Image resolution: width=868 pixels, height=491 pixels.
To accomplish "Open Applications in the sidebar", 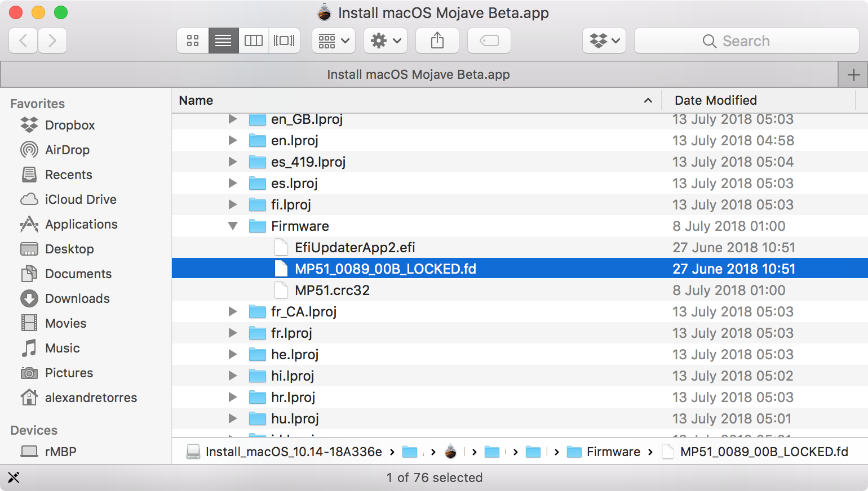I will point(69,224).
